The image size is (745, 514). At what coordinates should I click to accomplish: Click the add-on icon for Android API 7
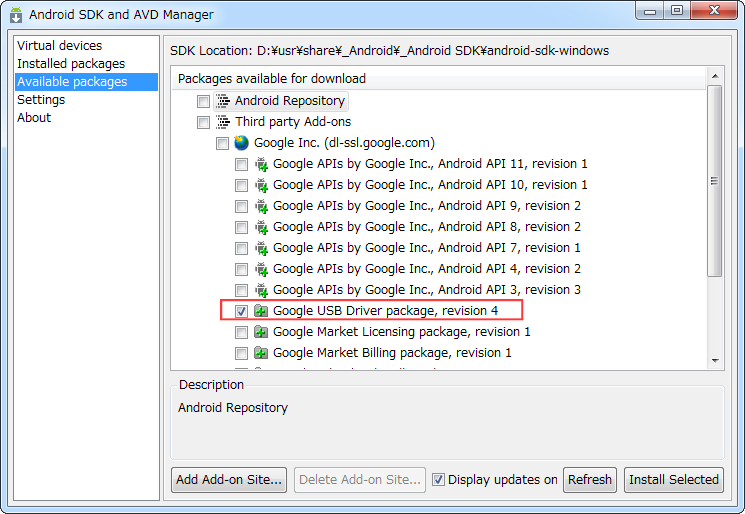[261, 247]
